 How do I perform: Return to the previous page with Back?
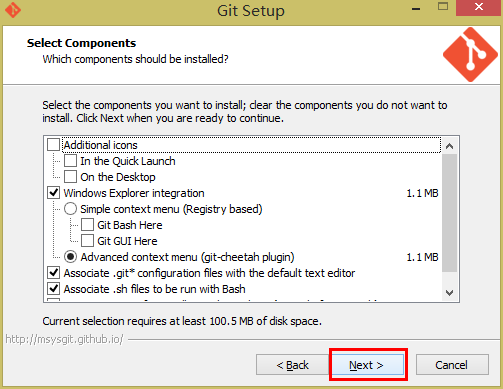pos(292,365)
